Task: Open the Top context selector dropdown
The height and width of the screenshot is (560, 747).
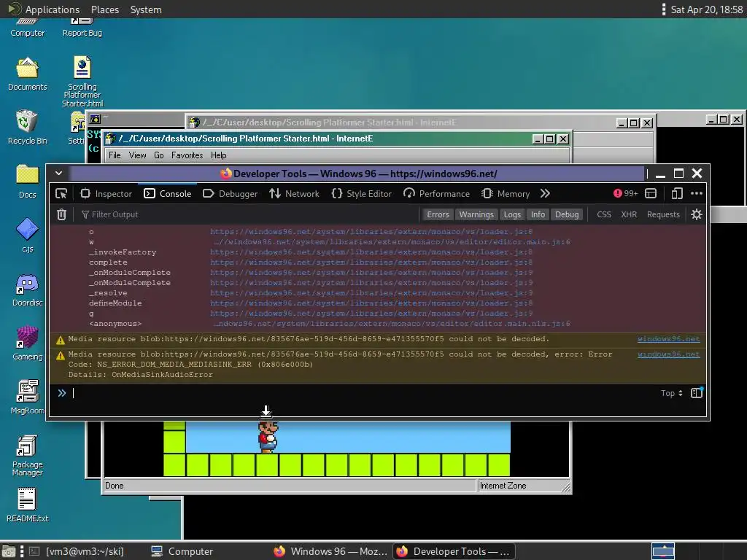Action: coord(672,393)
